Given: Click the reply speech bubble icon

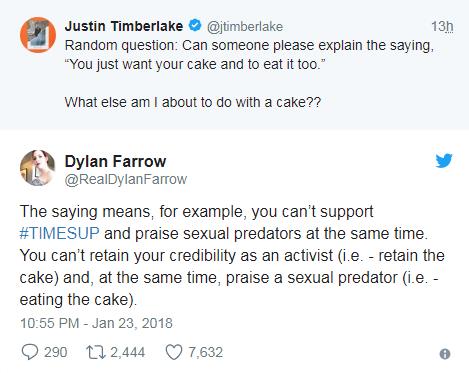Looking at the screenshot, I should pos(30,352).
